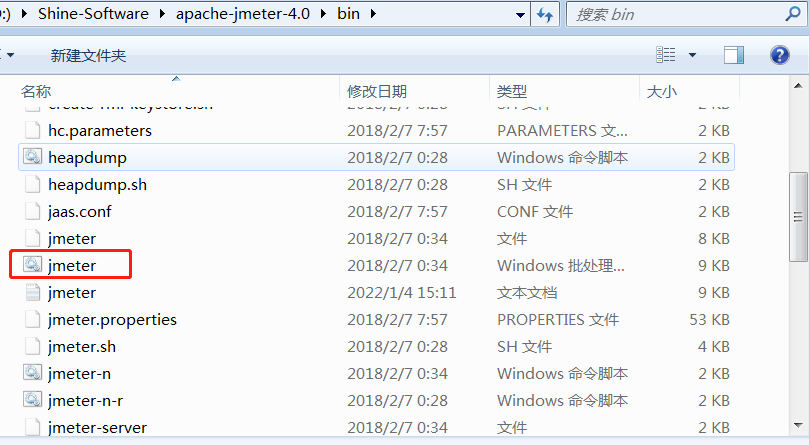The height and width of the screenshot is (445, 810).
Task: Click jmeter.sh row's SH 文件 cell
Action: [524, 346]
